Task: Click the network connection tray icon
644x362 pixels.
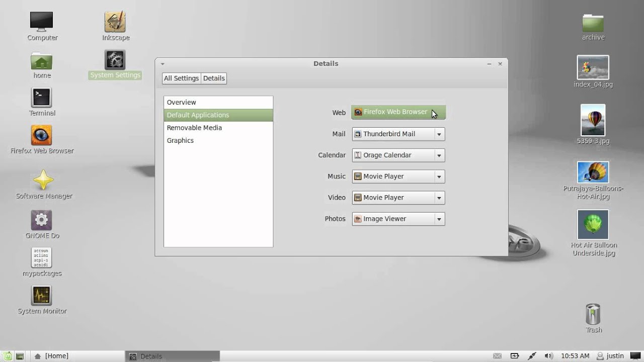Action: pyautogui.click(x=532, y=356)
